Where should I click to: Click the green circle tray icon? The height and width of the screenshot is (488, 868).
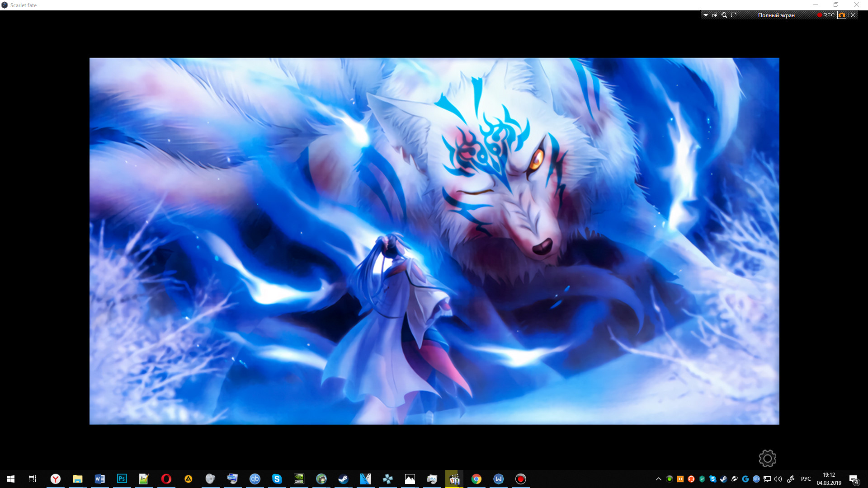(x=670, y=479)
